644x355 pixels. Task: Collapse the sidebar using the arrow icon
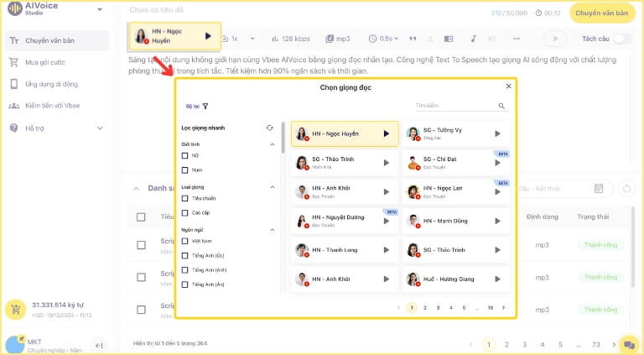coord(99,344)
